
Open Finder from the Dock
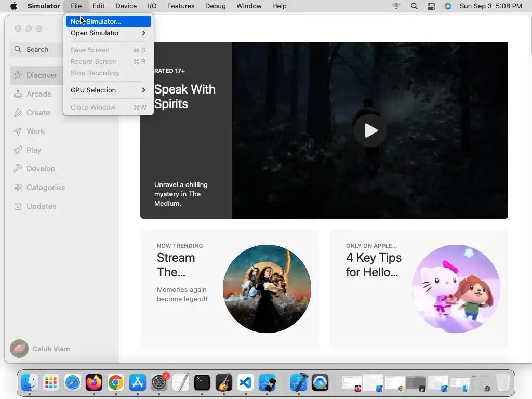[30, 383]
